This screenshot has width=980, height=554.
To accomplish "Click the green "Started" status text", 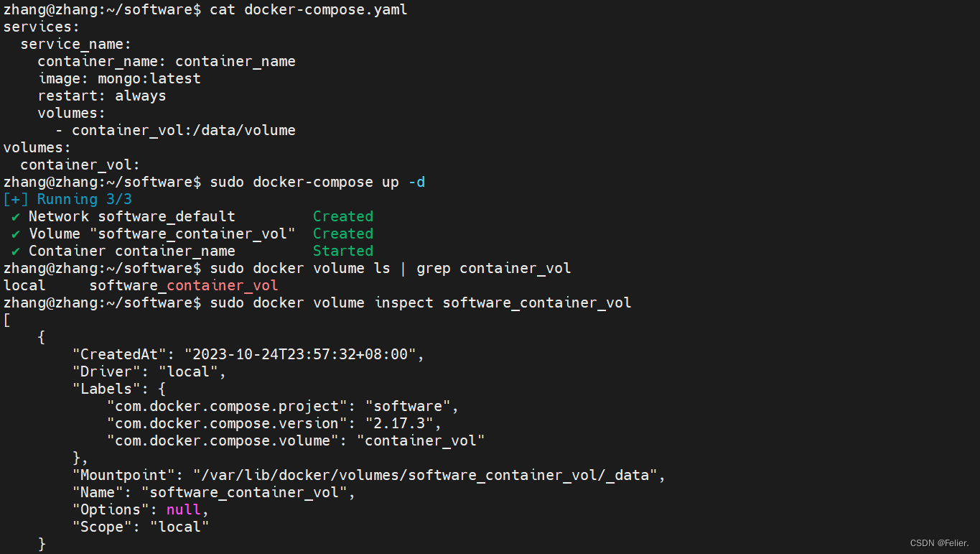I will [342, 251].
